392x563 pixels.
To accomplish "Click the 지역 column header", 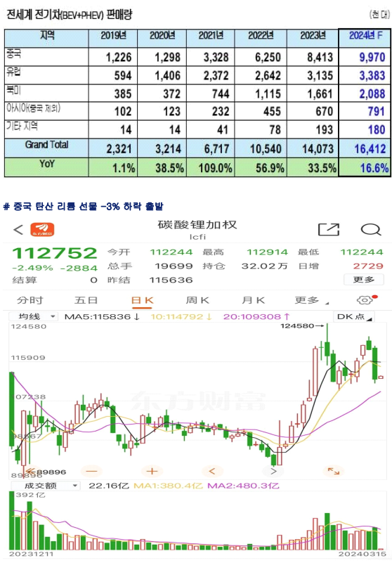I will (47, 35).
